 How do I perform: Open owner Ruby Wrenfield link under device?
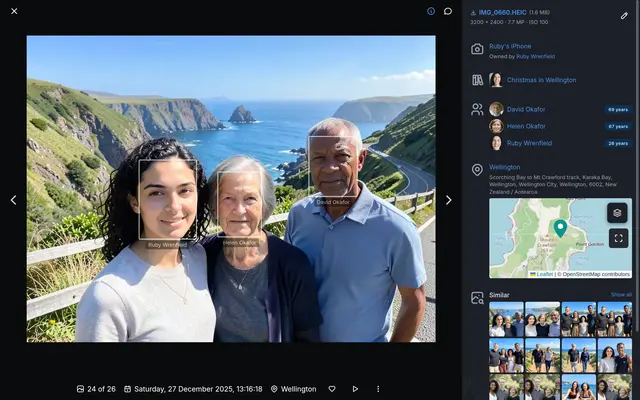[x=535, y=57]
